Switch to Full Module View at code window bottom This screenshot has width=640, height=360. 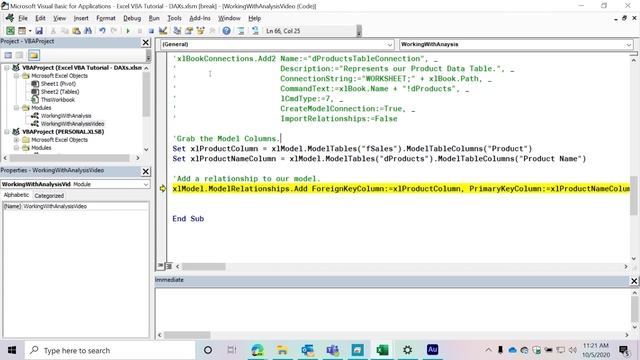[x=168, y=266]
